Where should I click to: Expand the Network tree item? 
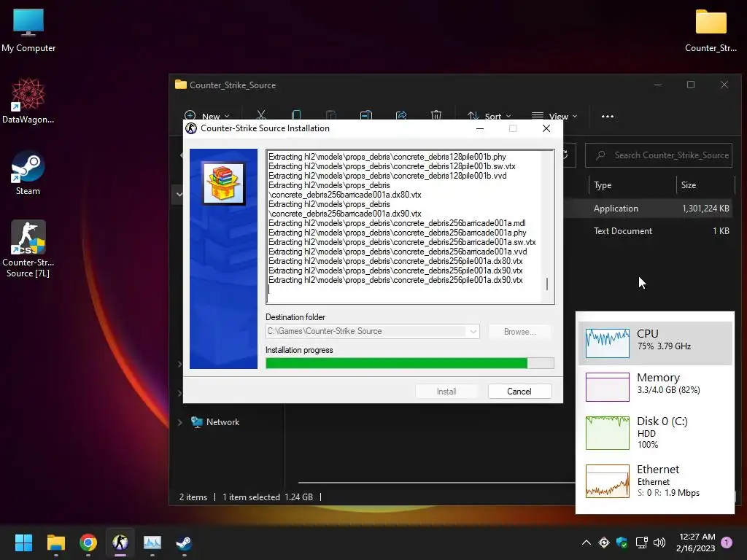[x=180, y=422]
